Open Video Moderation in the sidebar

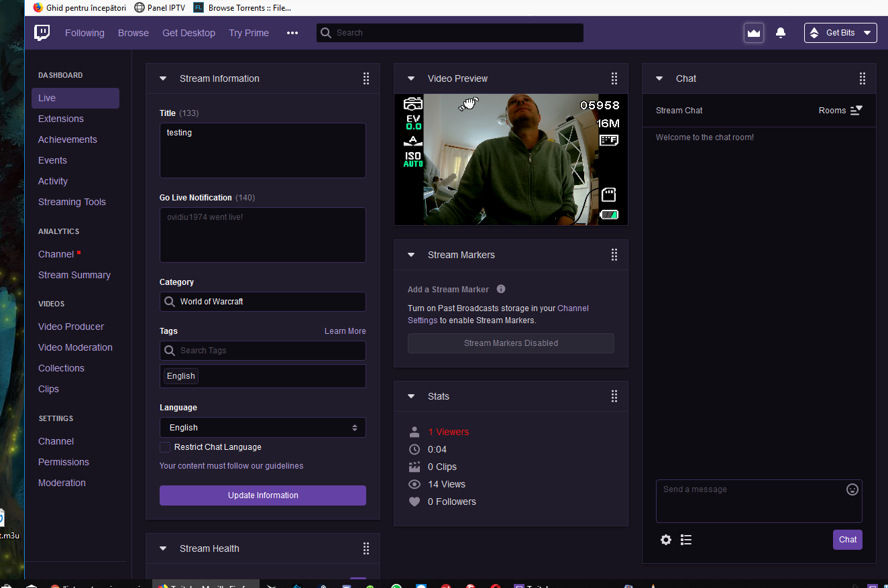tap(75, 347)
